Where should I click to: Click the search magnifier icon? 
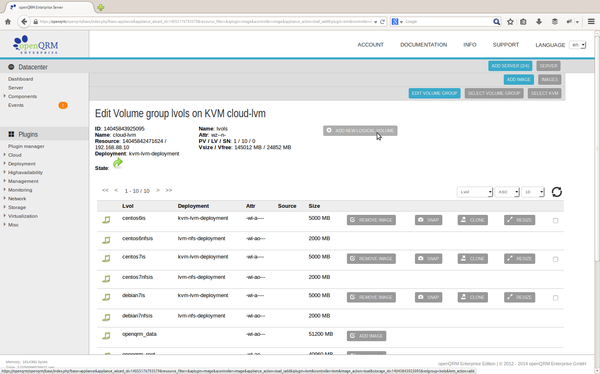point(496,22)
